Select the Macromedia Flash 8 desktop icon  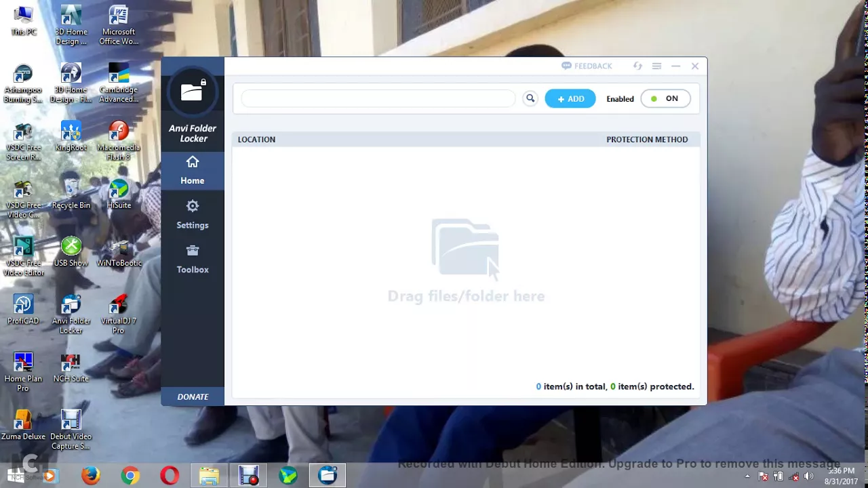click(x=119, y=141)
